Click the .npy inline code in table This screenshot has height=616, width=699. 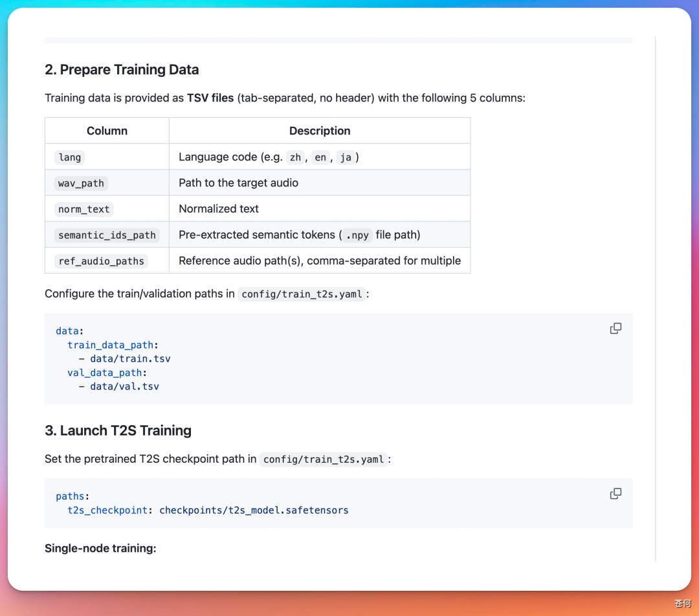tap(357, 235)
